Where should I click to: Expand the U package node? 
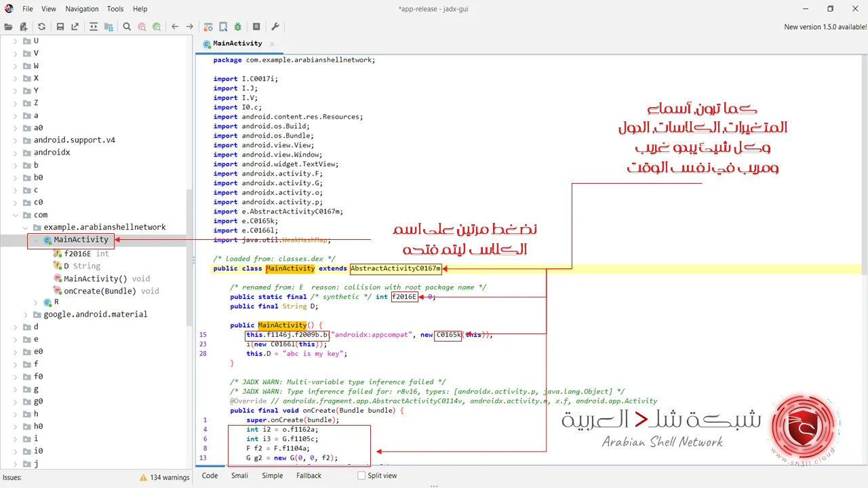pyautogui.click(x=16, y=41)
